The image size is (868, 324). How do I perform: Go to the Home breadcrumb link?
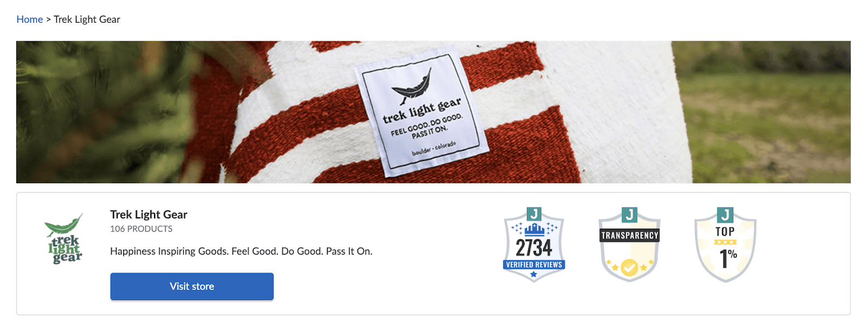click(29, 20)
